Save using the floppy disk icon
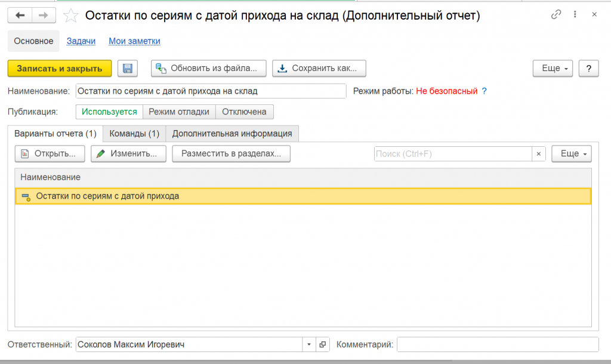 pyautogui.click(x=128, y=69)
